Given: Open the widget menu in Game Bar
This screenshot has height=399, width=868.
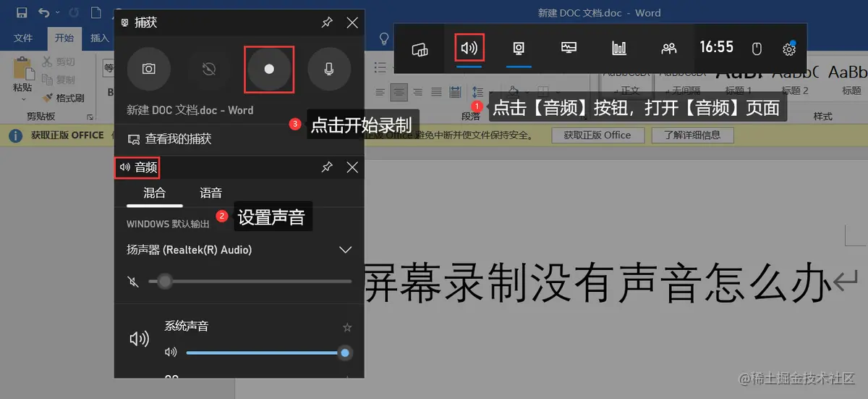Looking at the screenshot, I should pos(420,49).
